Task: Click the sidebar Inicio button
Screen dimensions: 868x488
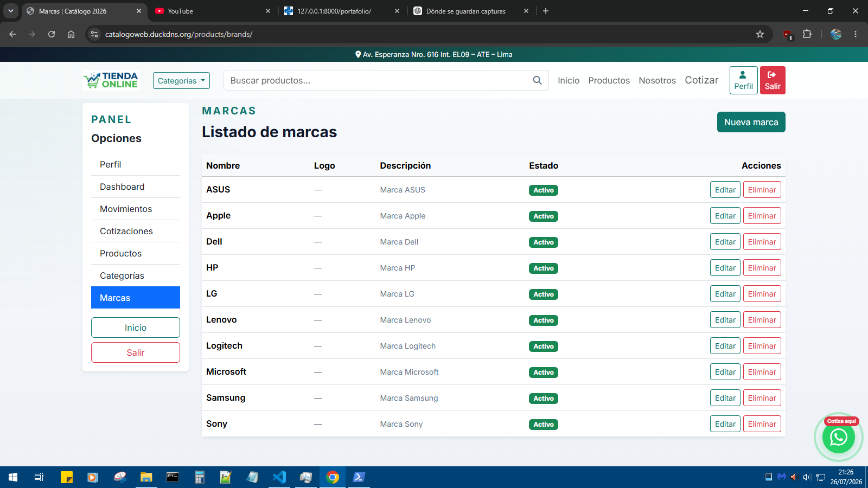Action: pyautogui.click(x=136, y=328)
